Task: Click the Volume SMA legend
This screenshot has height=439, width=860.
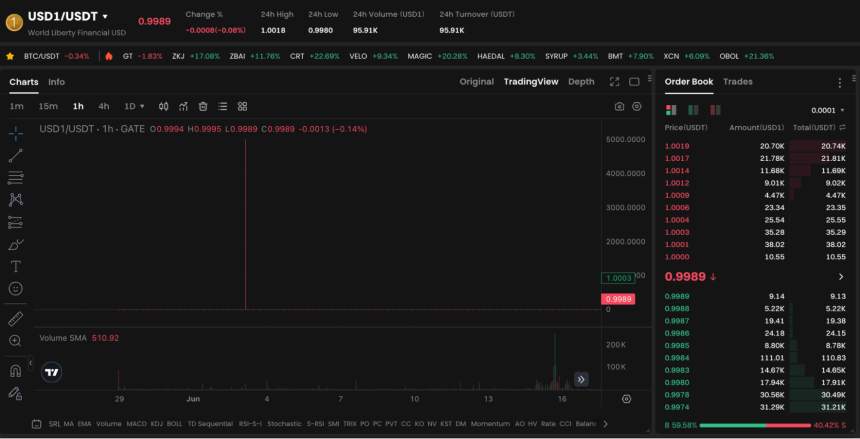Action: click(x=79, y=338)
